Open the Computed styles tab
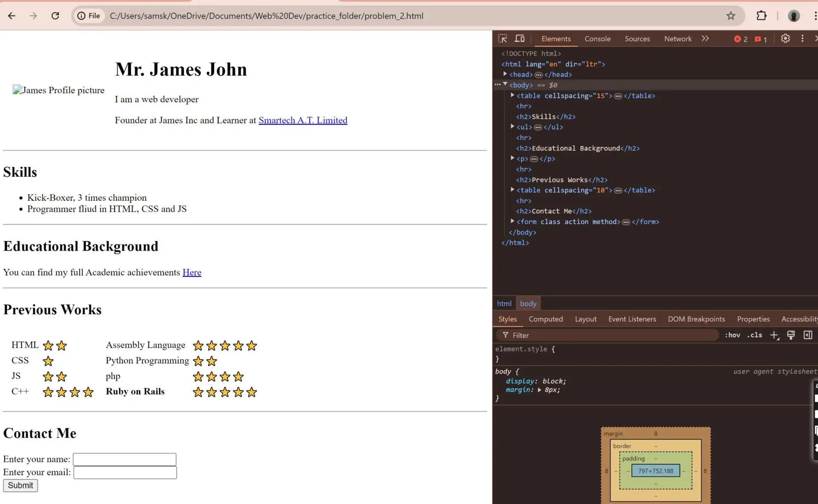This screenshot has width=818, height=504. [x=546, y=318]
